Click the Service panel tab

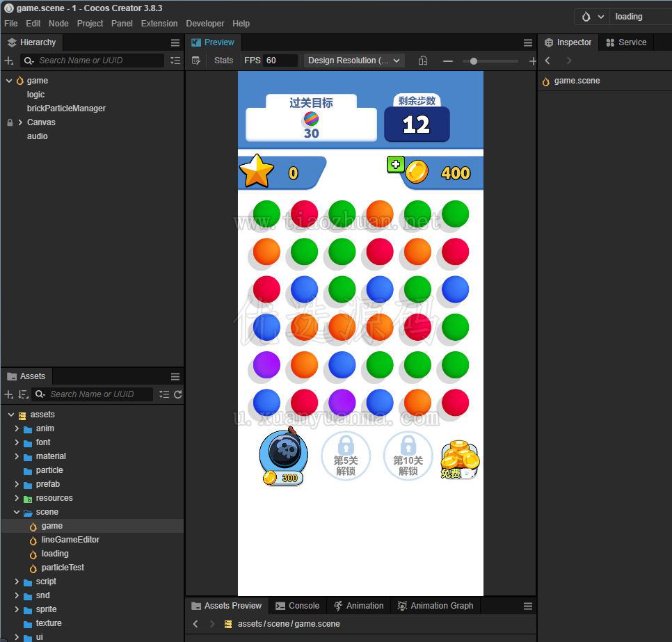coord(626,42)
